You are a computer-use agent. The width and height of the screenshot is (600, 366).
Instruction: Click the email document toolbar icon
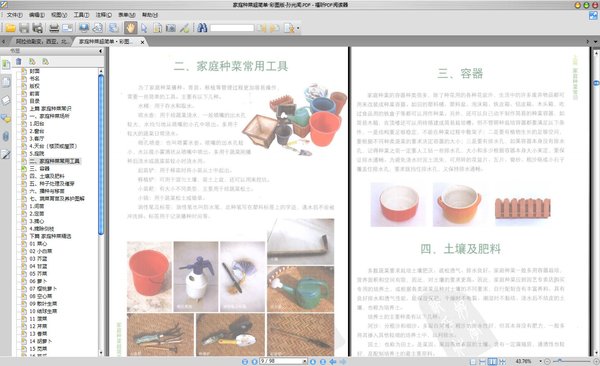pyautogui.click(x=67, y=28)
